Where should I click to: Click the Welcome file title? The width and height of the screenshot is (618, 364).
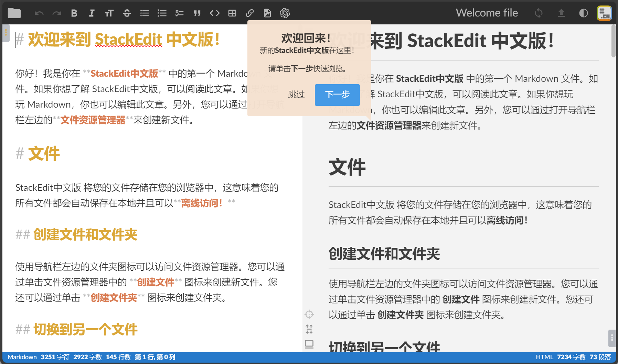click(487, 13)
